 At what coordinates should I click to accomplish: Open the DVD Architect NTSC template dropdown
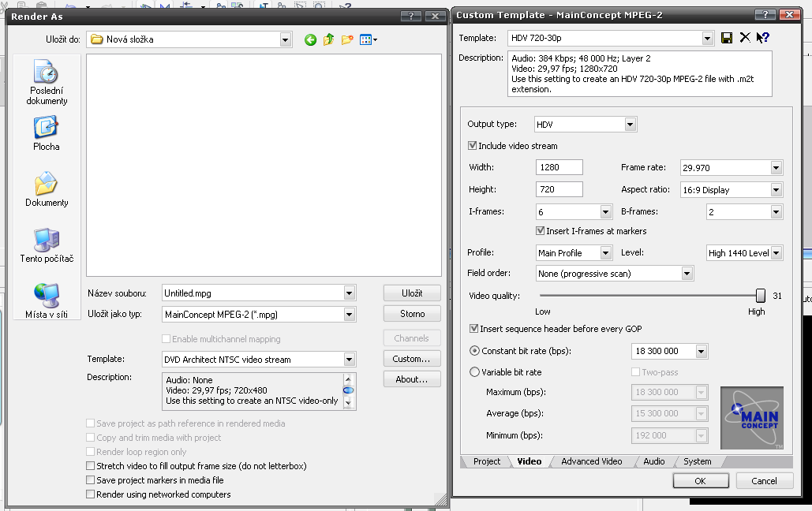coord(350,360)
